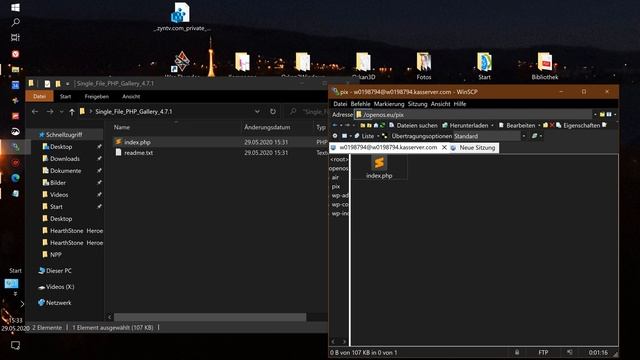Open Befehle menu in WinSCP
The image size is (640, 360).
[360, 104]
